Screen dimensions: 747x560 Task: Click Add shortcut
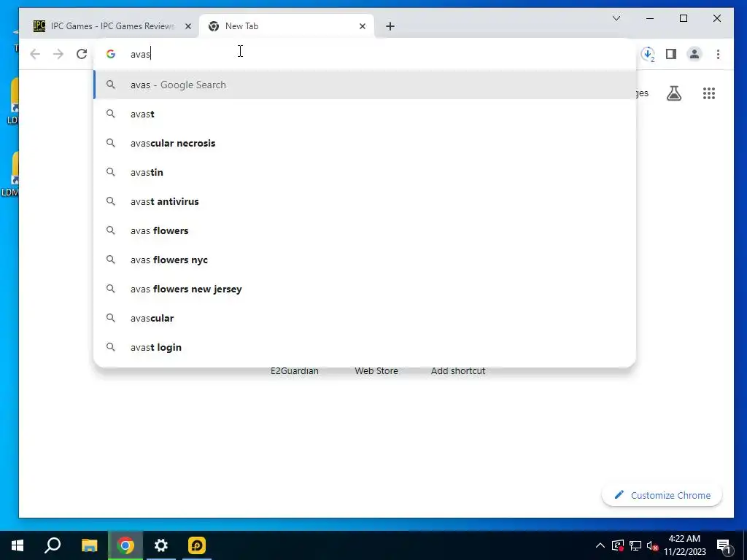pyautogui.click(x=458, y=371)
